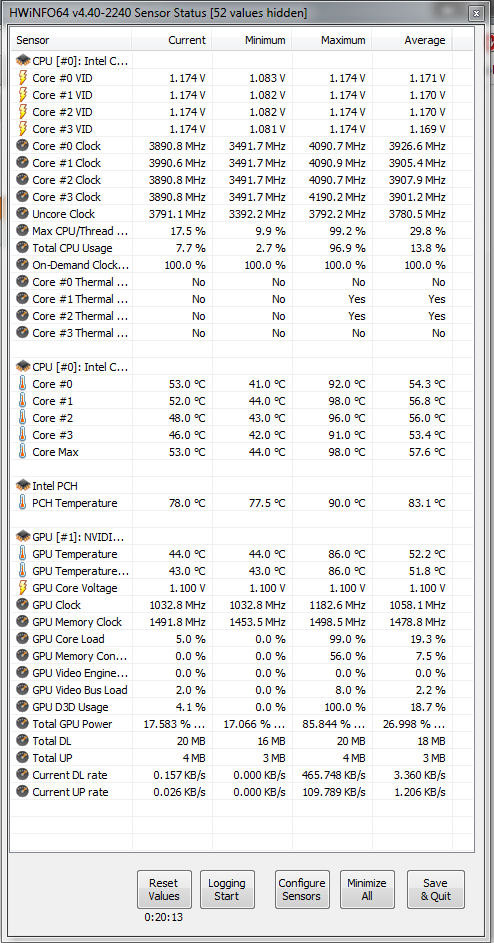Click the thermometer icon for PCH Temperature
The image size is (494, 943).
click(22, 503)
